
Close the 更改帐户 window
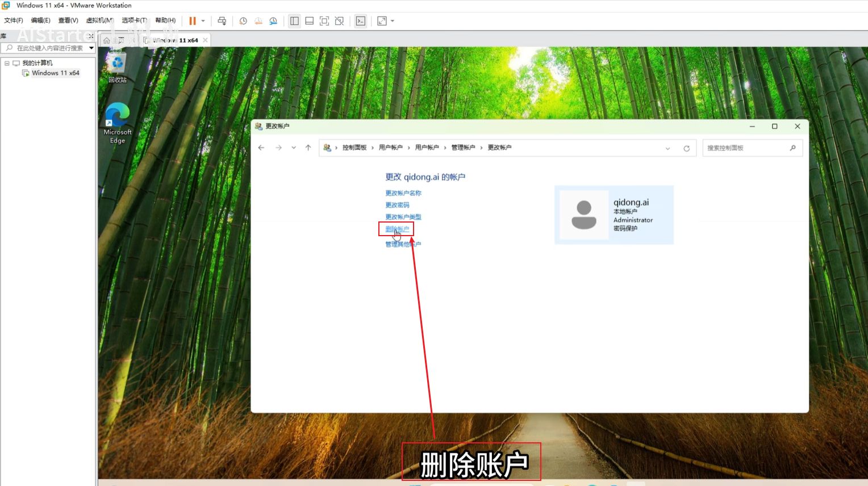798,127
